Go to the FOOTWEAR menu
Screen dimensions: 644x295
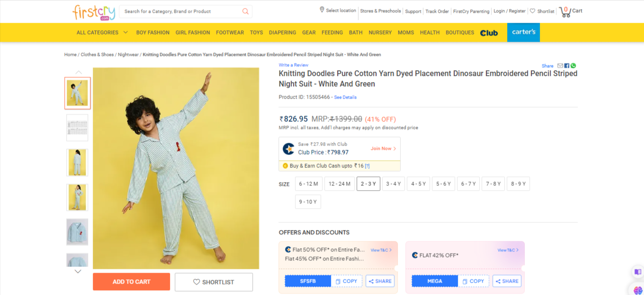tap(230, 33)
